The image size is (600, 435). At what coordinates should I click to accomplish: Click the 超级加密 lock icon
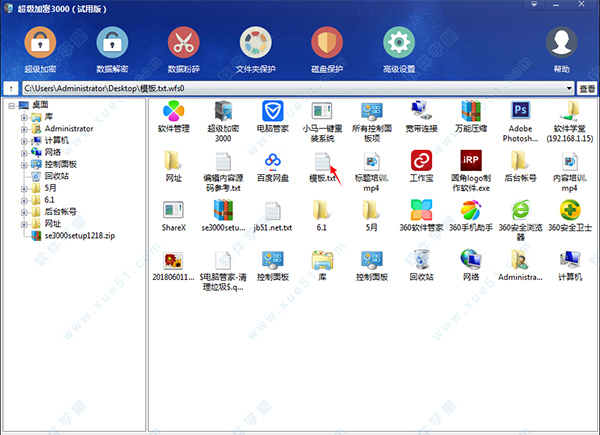click(41, 44)
